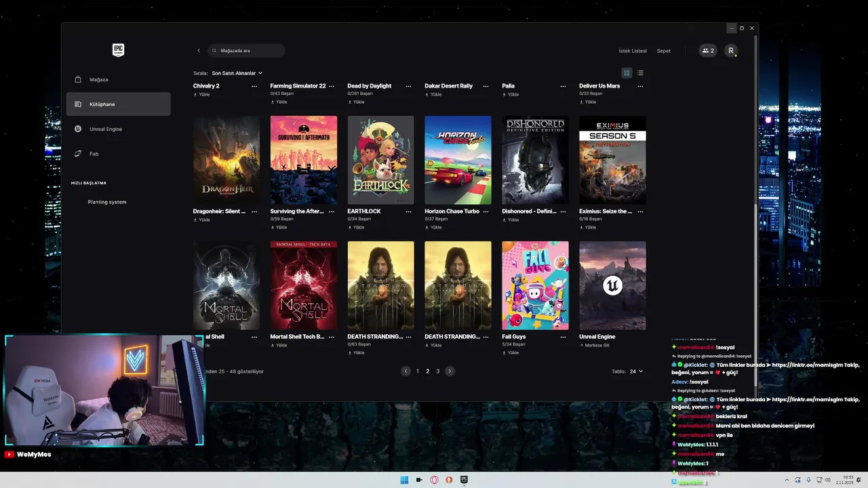Screen dimensions: 868x488
Task: Open Unreal Engine in the sidebar
Action: (119, 129)
